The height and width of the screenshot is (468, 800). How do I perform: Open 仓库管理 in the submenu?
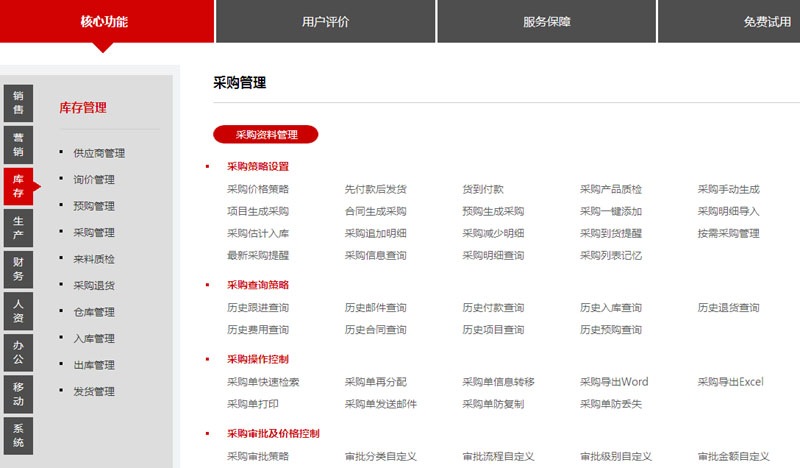(94, 312)
